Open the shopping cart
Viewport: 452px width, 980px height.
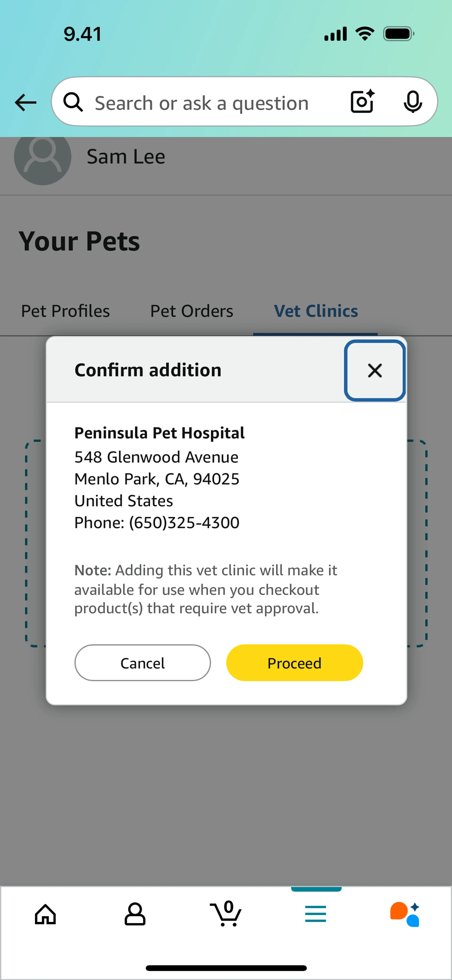(x=226, y=914)
